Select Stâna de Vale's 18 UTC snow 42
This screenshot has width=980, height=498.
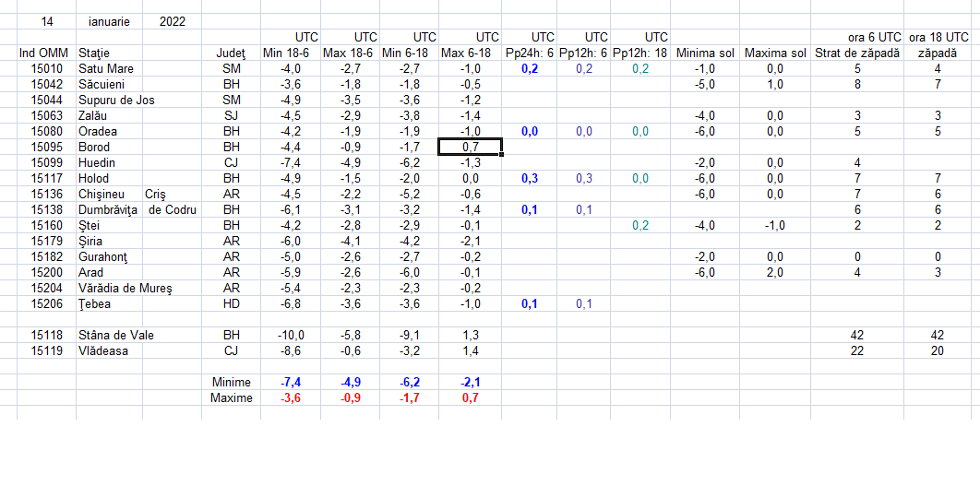[938, 336]
